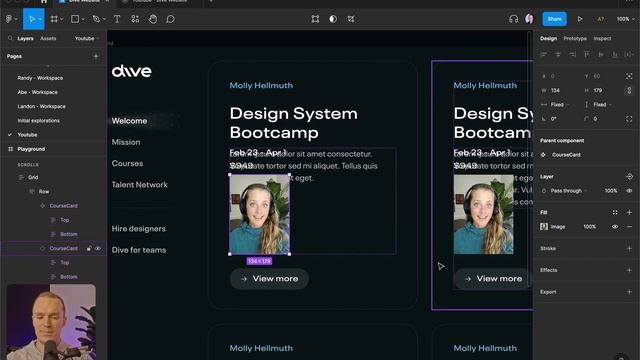The height and width of the screenshot is (360, 640).
Task: Search layers with magnifier icon
Action: coord(10,38)
